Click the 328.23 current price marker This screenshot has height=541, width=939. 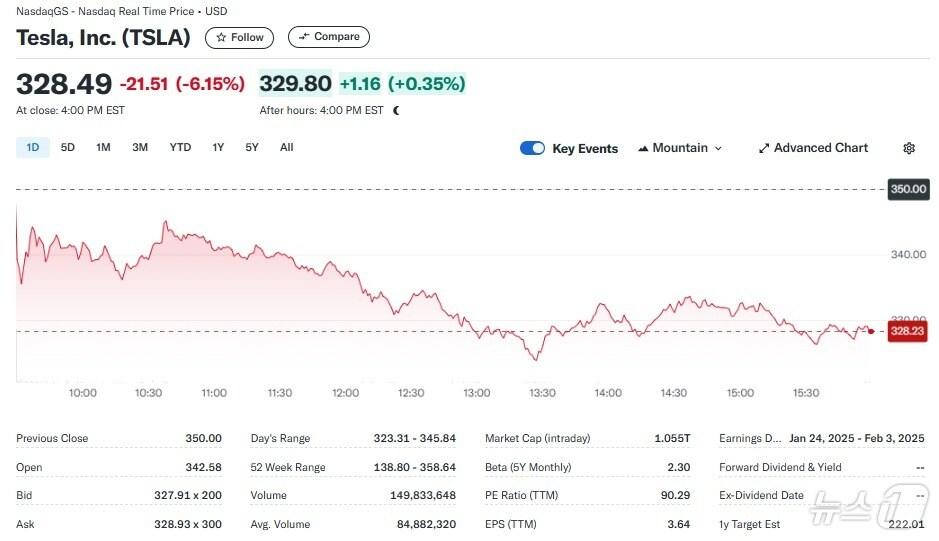(906, 331)
